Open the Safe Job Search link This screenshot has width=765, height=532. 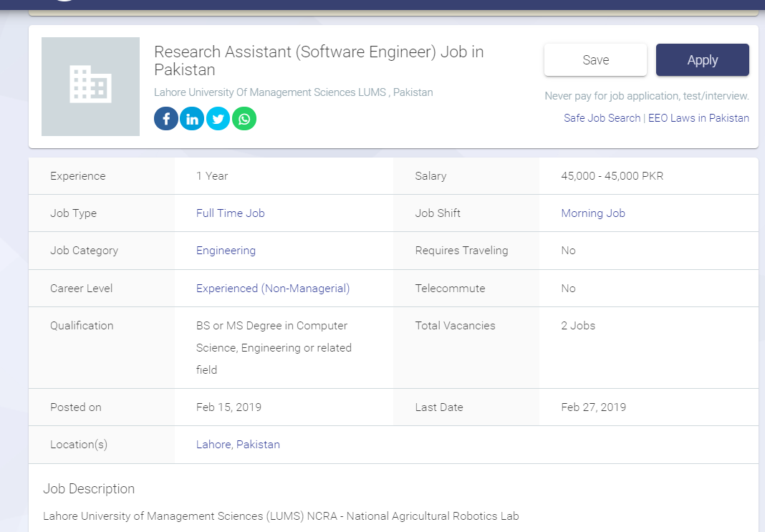(602, 118)
